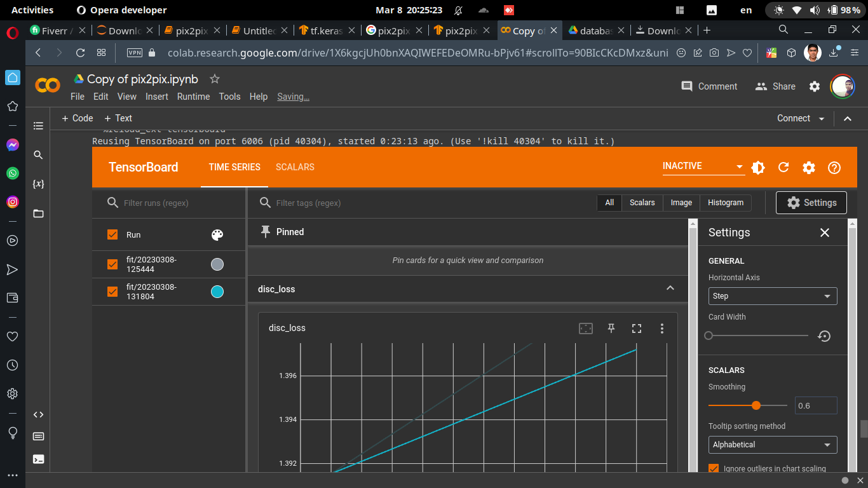Adjust the Smoothing slider
868x488 pixels.
[756, 405]
